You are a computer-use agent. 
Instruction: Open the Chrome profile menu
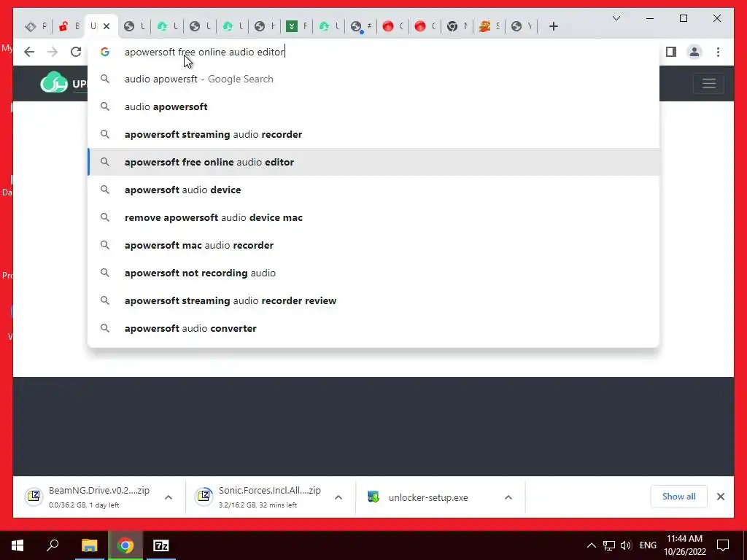point(694,52)
